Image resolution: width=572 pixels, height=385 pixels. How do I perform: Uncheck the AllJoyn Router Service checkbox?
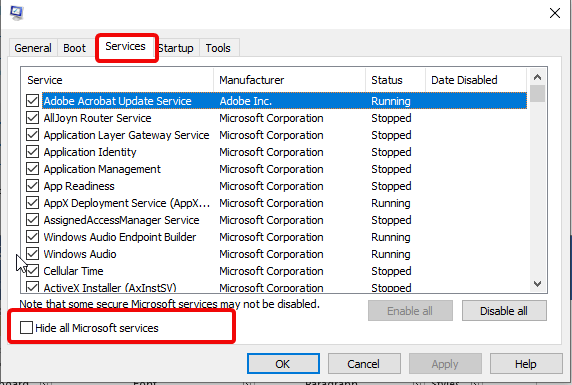(32, 118)
